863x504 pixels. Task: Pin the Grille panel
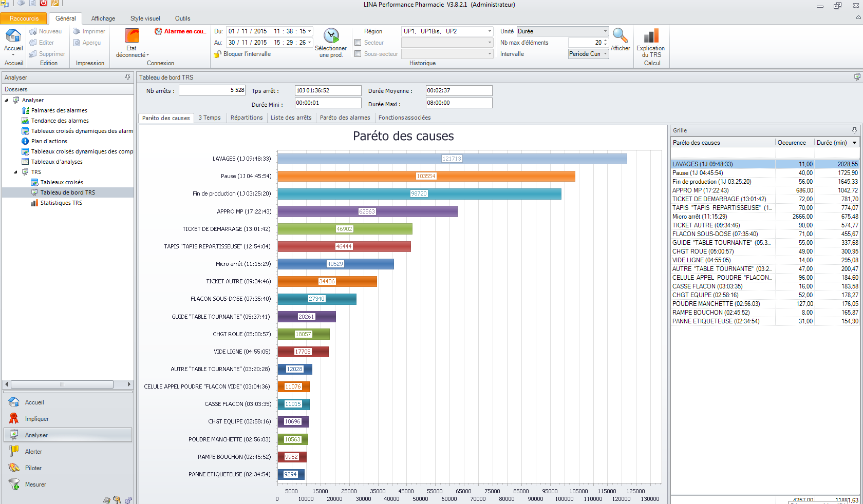[854, 130]
